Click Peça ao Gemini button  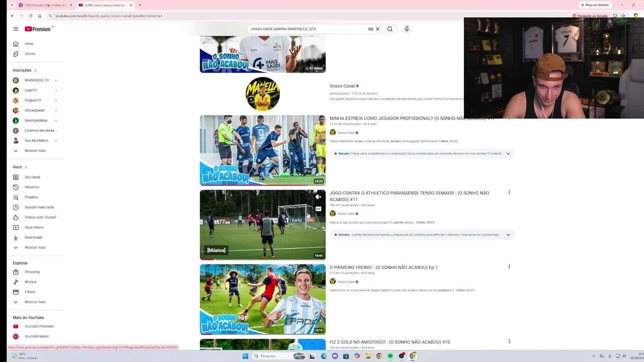(x=595, y=5)
